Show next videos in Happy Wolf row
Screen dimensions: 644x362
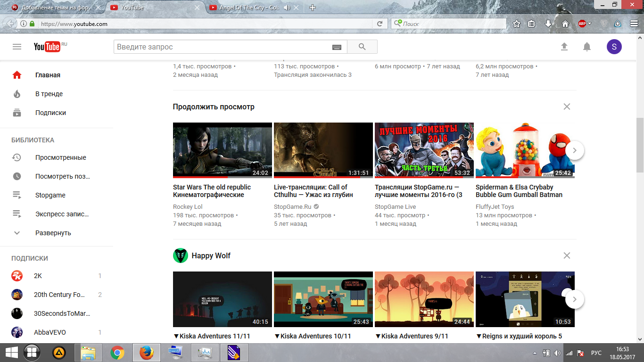pyautogui.click(x=575, y=299)
